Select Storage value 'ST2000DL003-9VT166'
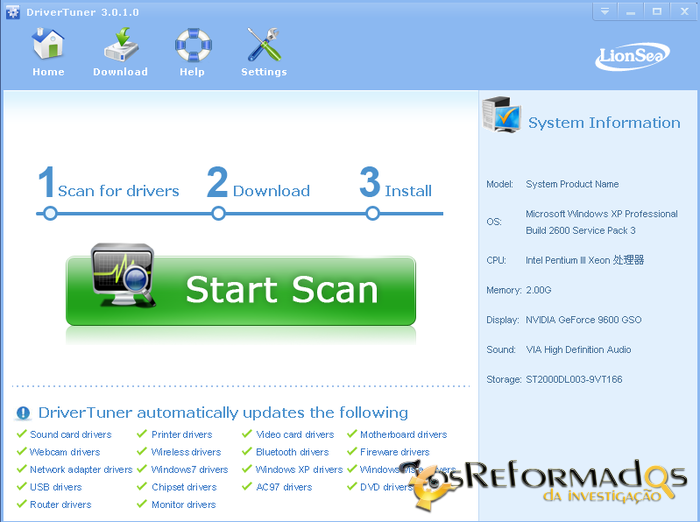Screen dimensions: 700x522 point(574,380)
